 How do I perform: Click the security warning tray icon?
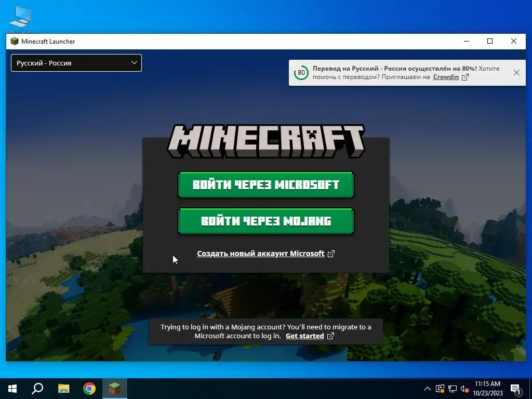[440, 389]
